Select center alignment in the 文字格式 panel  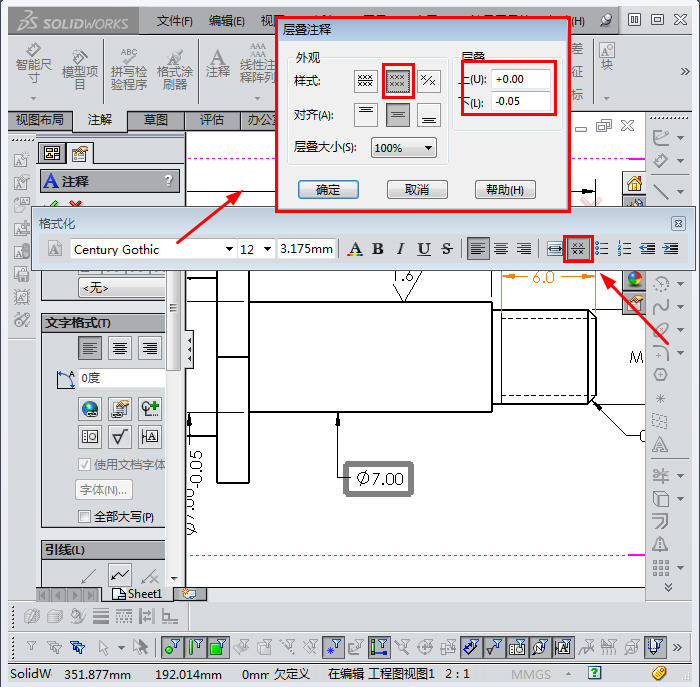click(x=120, y=348)
